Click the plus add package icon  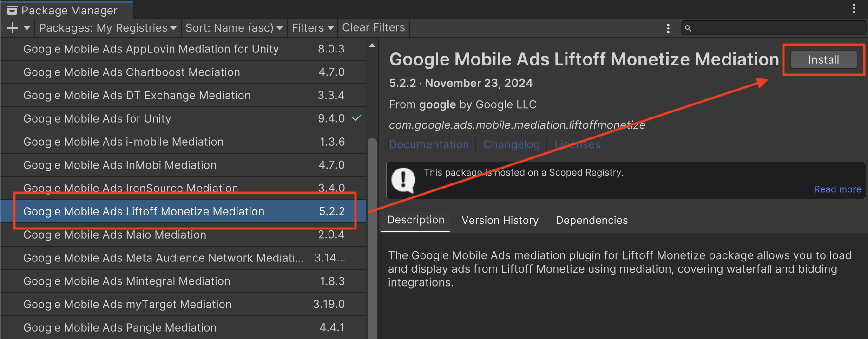click(13, 28)
